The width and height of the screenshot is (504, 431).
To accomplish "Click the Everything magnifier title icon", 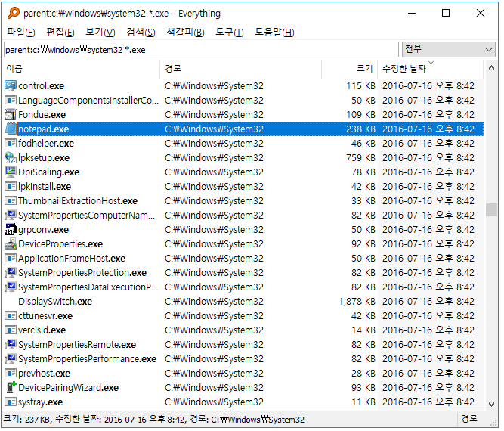I will tap(14, 13).
